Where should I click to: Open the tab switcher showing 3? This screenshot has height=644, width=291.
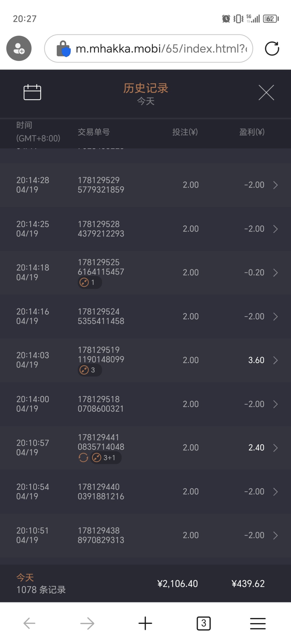[x=204, y=623]
